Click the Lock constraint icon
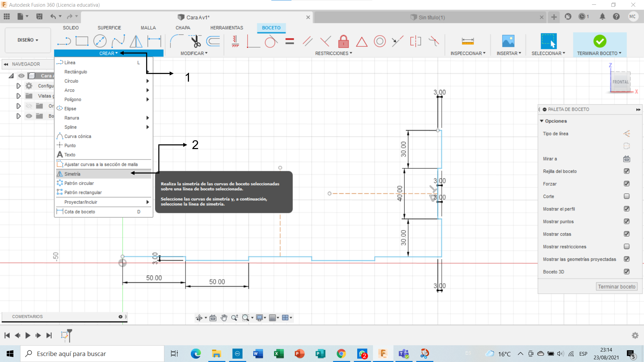The width and height of the screenshot is (644, 362). click(x=343, y=41)
